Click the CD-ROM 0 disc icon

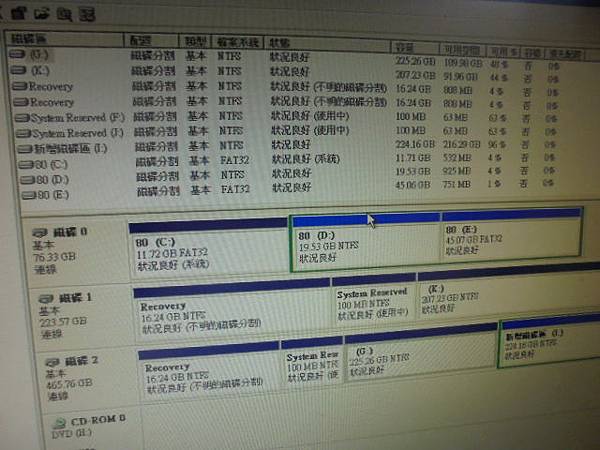[x=59, y=422]
